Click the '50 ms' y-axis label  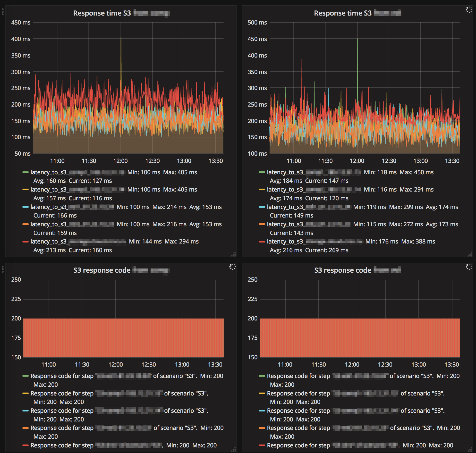22,154
